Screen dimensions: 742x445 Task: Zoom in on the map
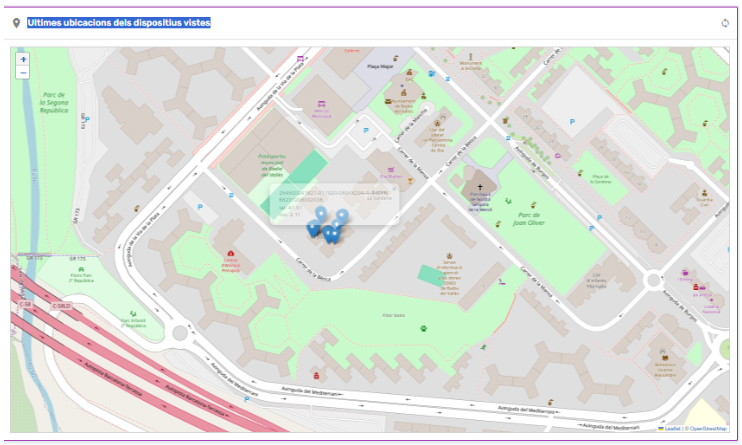(x=23, y=59)
